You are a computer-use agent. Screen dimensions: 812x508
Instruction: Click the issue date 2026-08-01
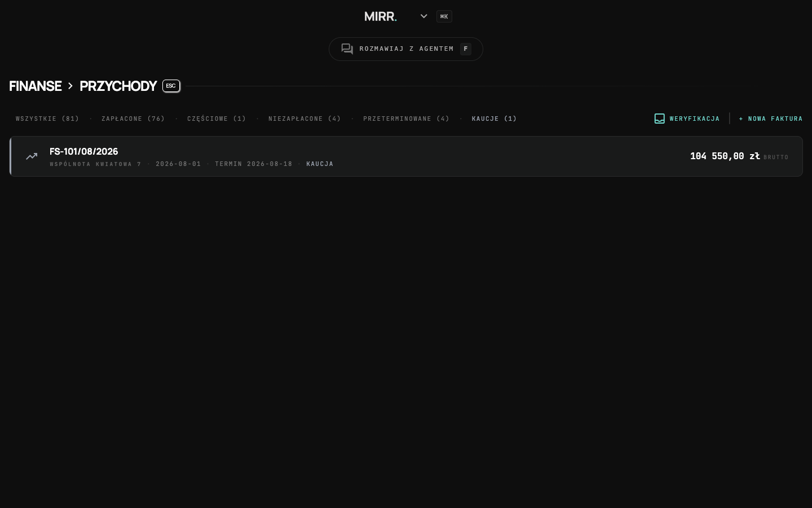pos(178,164)
